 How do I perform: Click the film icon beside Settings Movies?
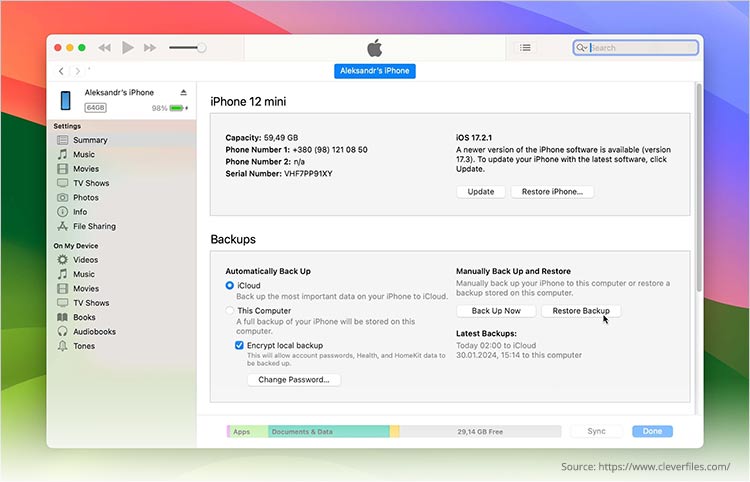coord(62,169)
